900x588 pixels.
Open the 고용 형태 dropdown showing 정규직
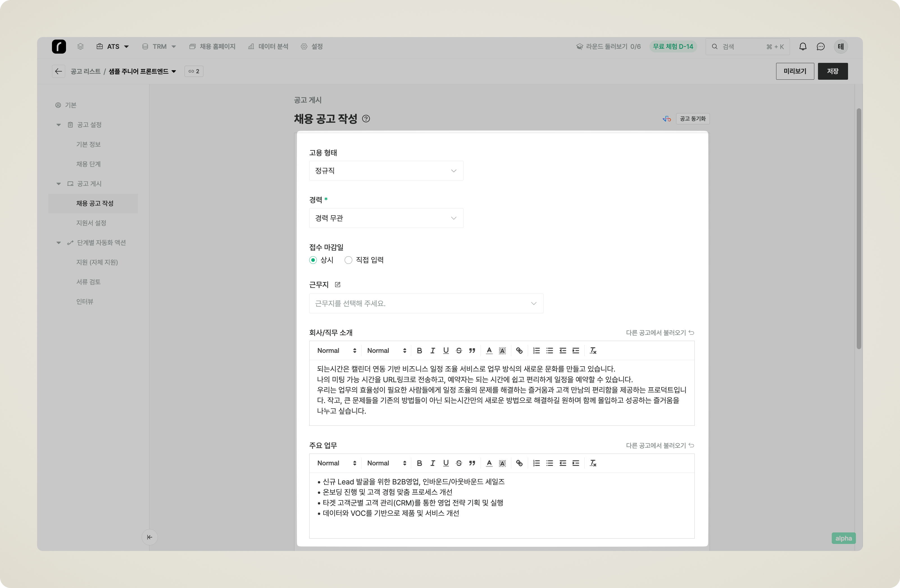386,171
